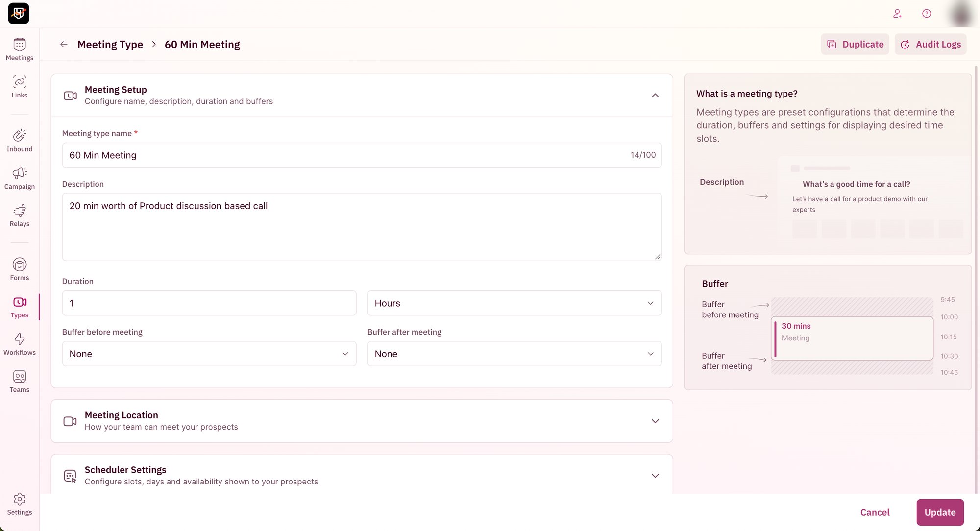Click the 'What is a meeting type?' heading

pos(747,94)
